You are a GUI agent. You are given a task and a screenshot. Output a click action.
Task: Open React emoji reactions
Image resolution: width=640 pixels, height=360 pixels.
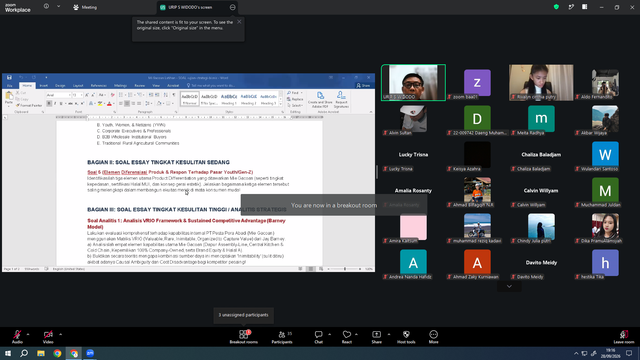347,337
